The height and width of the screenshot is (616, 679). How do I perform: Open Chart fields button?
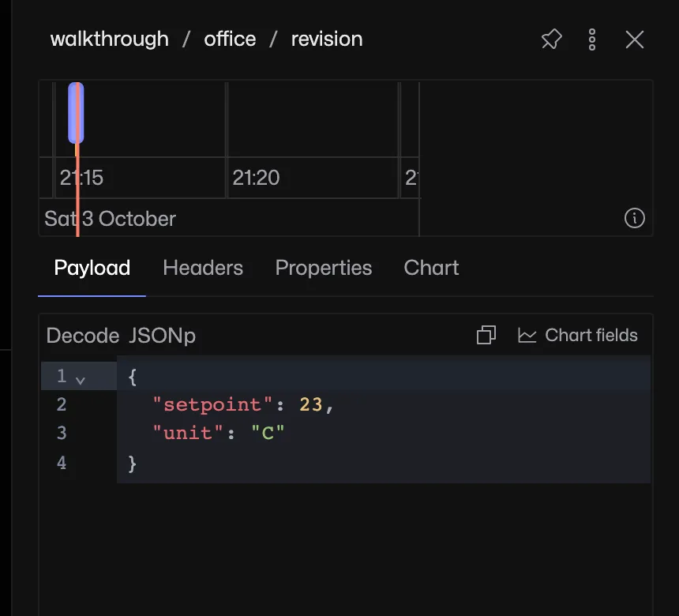click(x=578, y=336)
